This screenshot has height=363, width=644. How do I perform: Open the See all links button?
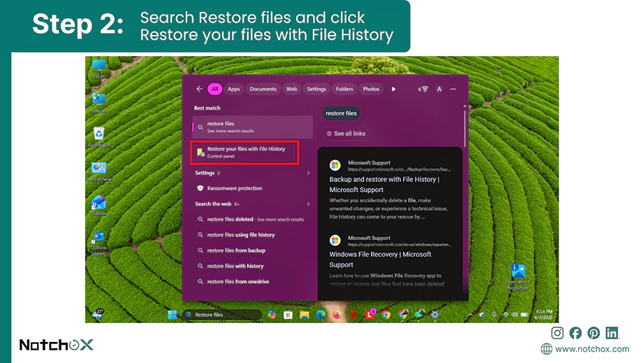point(346,134)
